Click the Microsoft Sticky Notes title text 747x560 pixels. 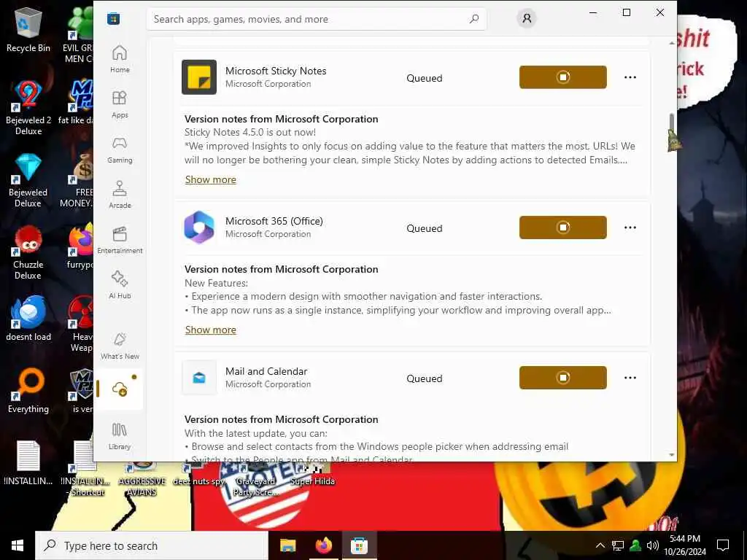(276, 71)
